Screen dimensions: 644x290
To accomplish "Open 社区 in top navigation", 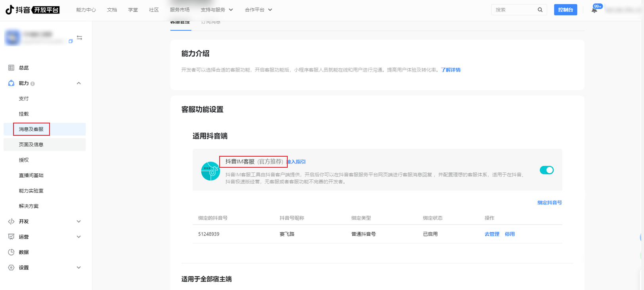I will click(x=154, y=10).
